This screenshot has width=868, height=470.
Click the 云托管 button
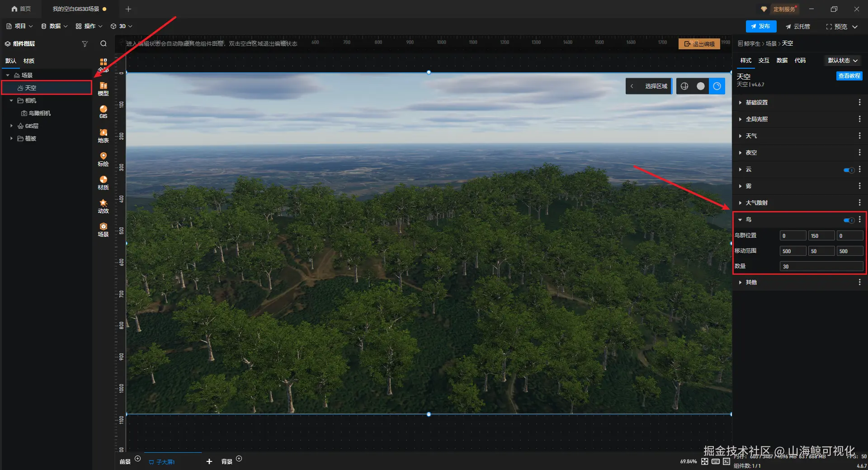798,27
